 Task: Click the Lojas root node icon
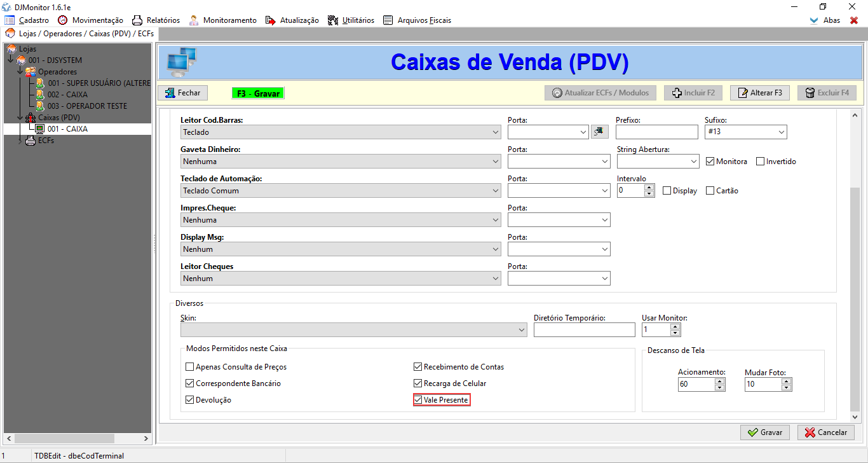(x=11, y=49)
